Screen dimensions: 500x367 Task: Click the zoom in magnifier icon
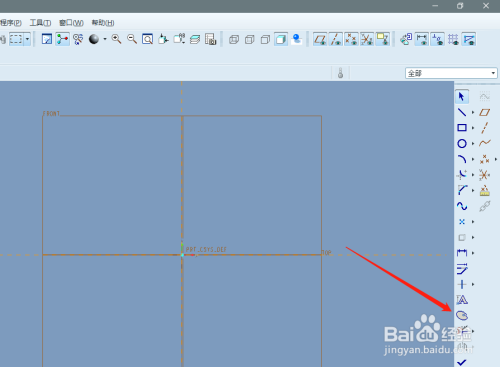tap(116, 39)
